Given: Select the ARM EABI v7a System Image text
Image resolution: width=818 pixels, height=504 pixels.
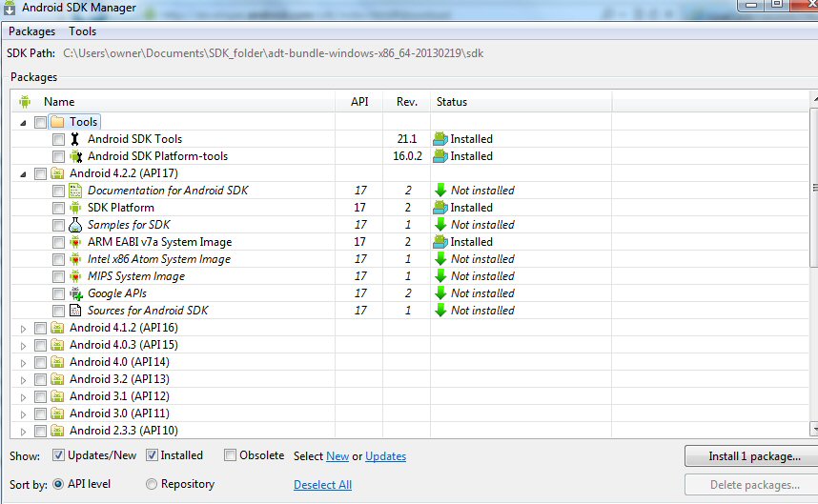Looking at the screenshot, I should coord(159,242).
